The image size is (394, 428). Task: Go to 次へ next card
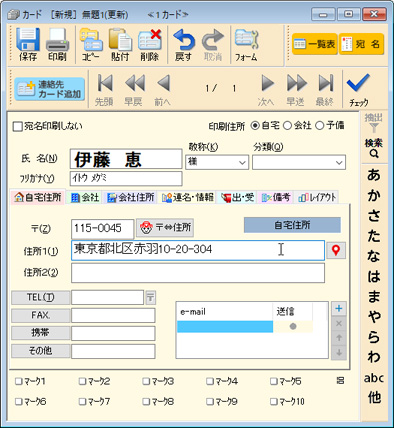pos(266,90)
